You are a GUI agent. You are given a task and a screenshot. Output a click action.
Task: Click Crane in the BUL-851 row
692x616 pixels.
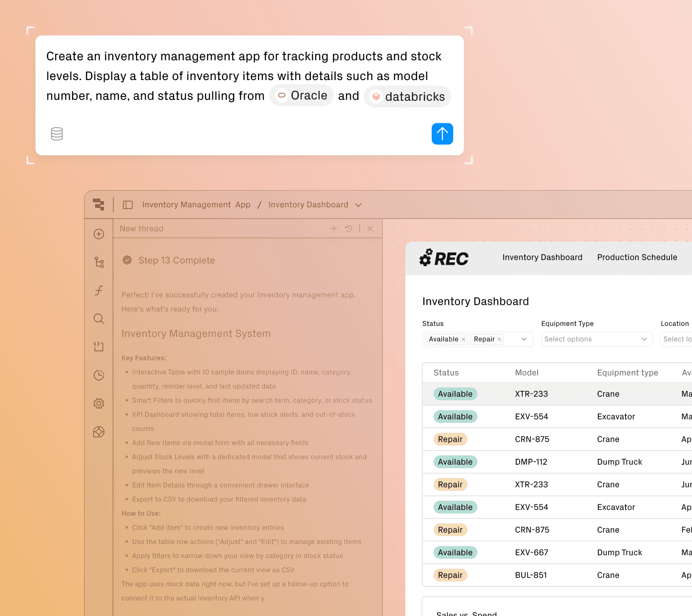coord(608,575)
